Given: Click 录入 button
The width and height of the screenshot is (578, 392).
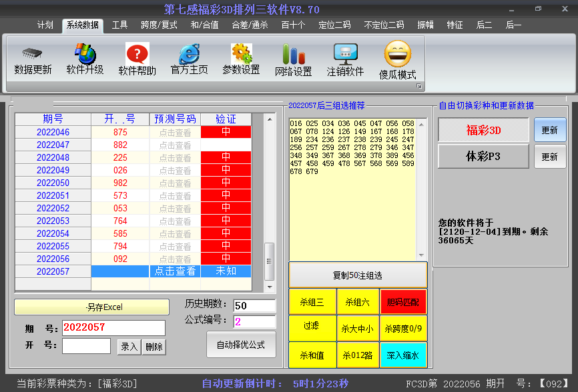Looking at the screenshot, I should [129, 347].
